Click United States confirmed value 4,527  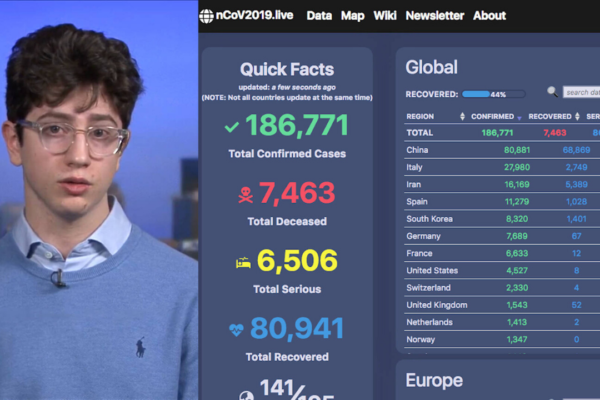(x=517, y=271)
